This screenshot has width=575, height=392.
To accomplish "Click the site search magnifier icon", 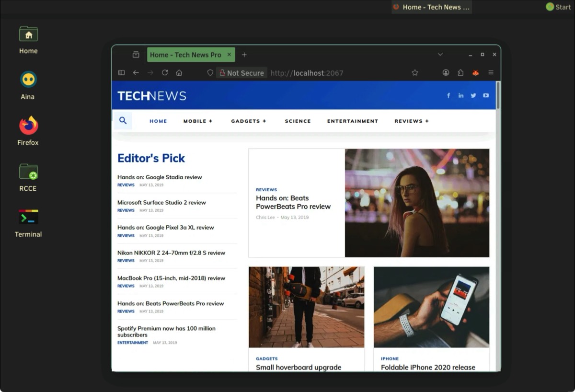I will click(x=123, y=121).
